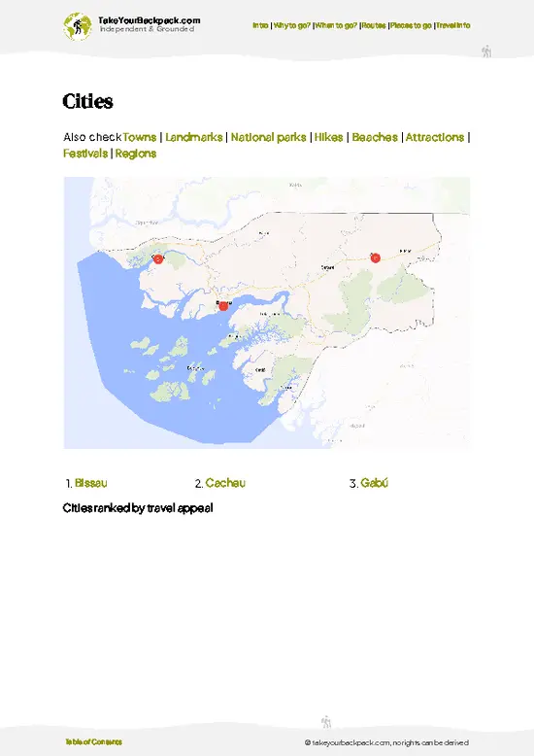The width and height of the screenshot is (534, 756).
Task: Open the Beaches link
Action: click(375, 137)
